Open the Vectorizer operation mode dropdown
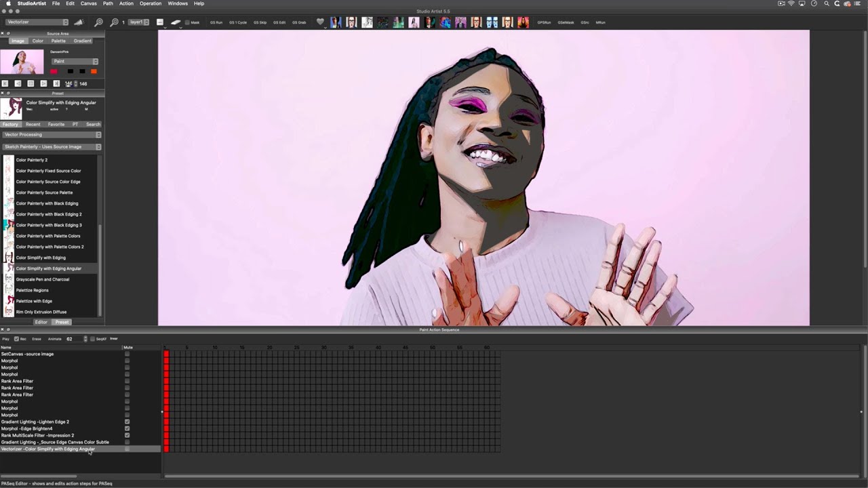Viewport: 868px width, 488px height. pos(37,22)
